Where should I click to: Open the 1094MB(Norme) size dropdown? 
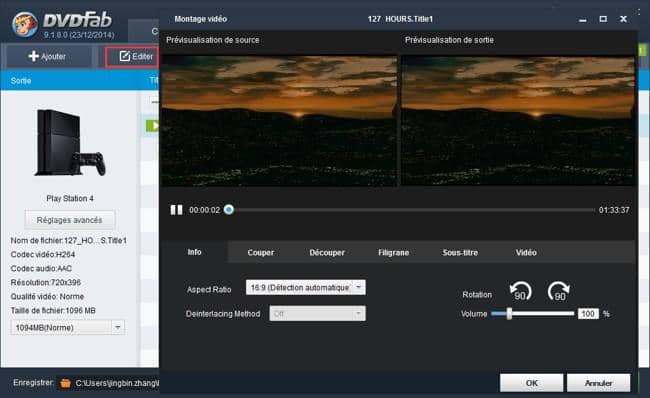click(68, 328)
